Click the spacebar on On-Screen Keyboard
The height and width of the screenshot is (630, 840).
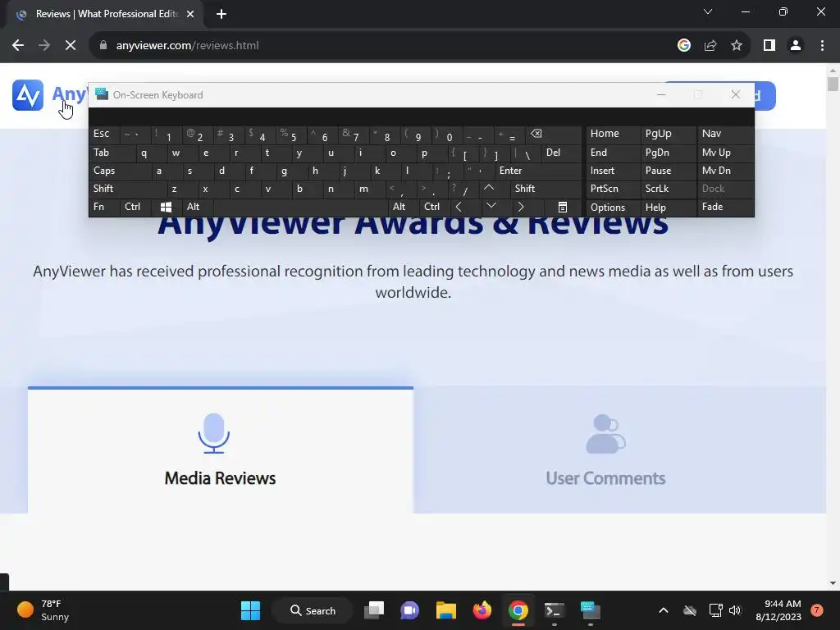(300, 208)
